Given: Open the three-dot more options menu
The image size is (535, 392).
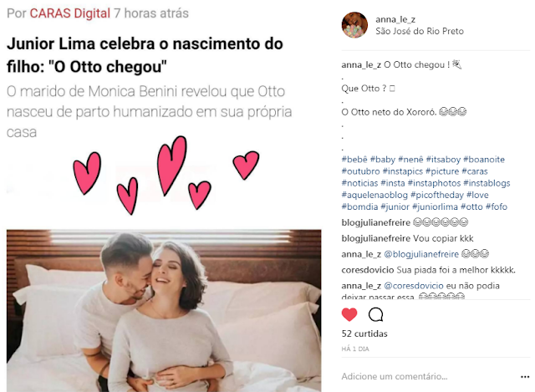Looking at the screenshot, I should (x=525, y=377).
